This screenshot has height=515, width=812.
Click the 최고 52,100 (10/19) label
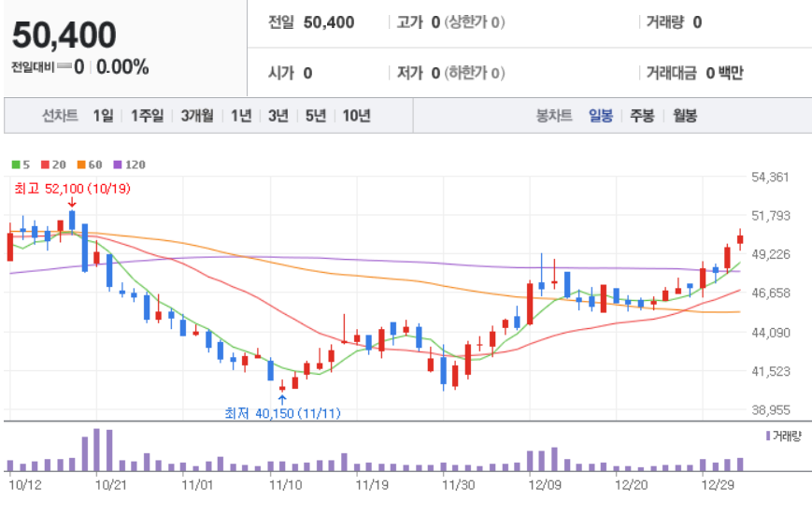(72, 189)
